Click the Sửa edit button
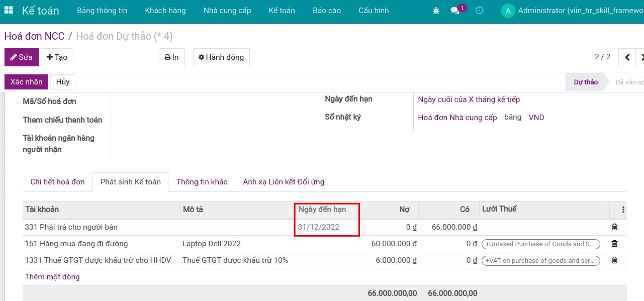 pos(22,57)
